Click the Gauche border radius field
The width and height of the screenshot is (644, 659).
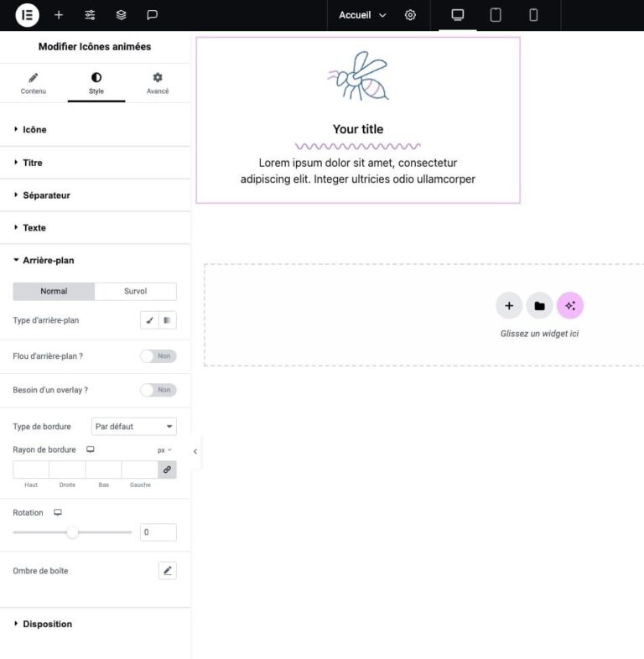coord(140,470)
